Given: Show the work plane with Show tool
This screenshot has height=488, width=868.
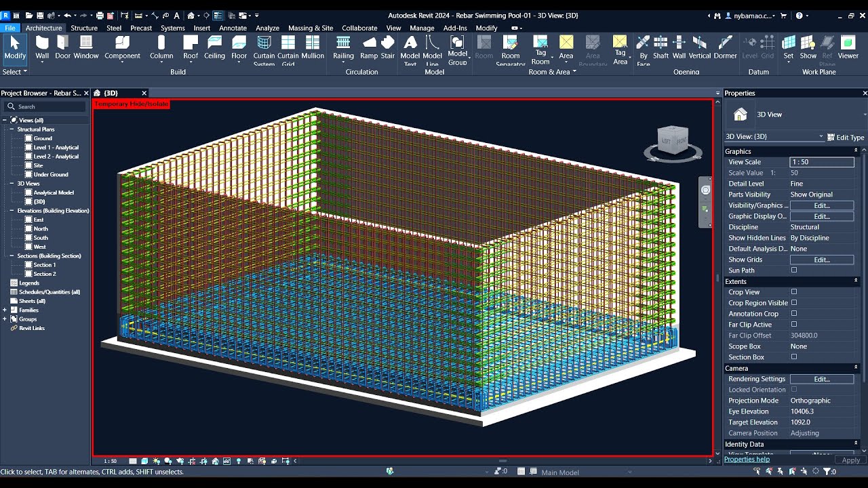Looking at the screenshot, I should click(x=808, y=47).
